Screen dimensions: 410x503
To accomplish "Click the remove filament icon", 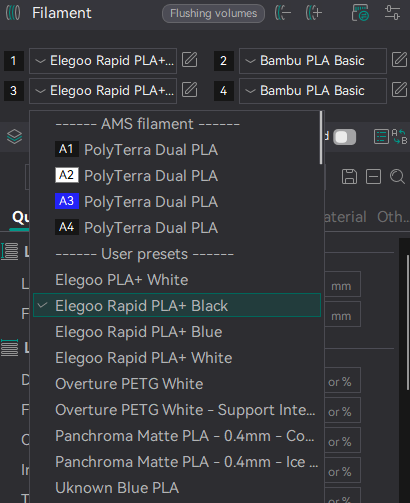I will 283,13.
